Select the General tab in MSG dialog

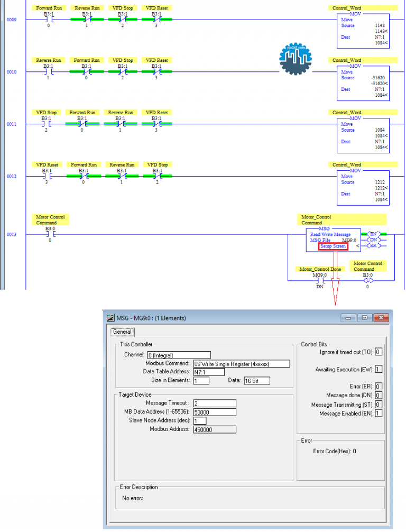tap(122, 332)
